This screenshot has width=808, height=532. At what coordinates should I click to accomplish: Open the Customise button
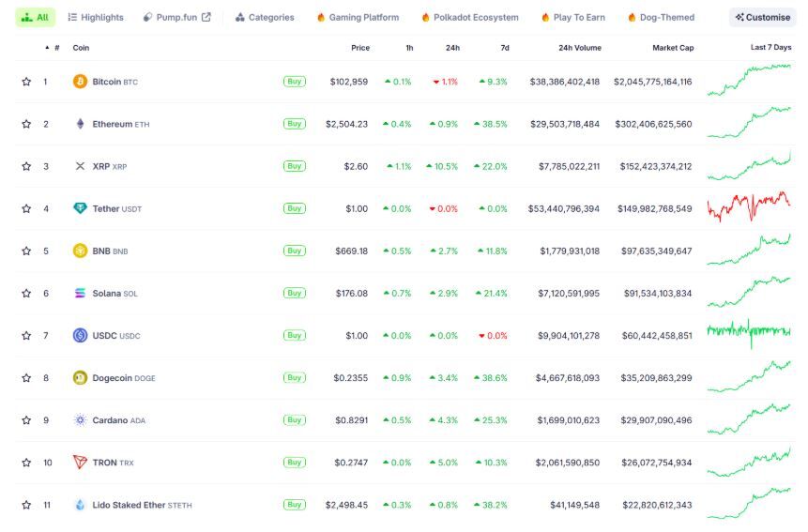pyautogui.click(x=763, y=17)
